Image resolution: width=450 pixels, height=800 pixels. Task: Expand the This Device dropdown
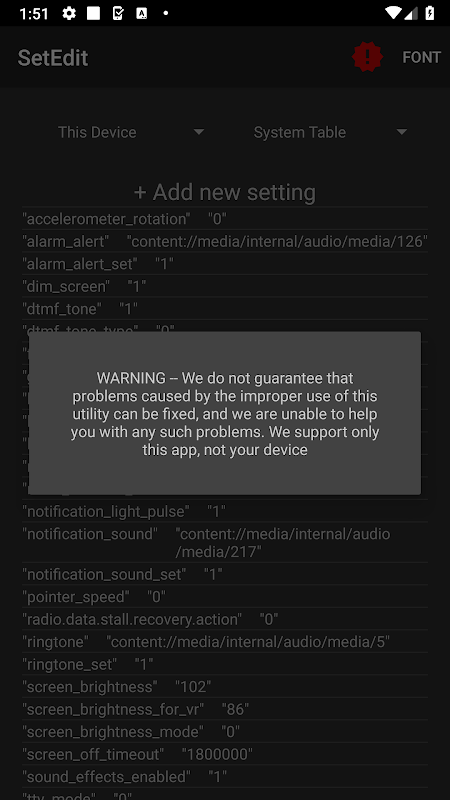[131, 132]
